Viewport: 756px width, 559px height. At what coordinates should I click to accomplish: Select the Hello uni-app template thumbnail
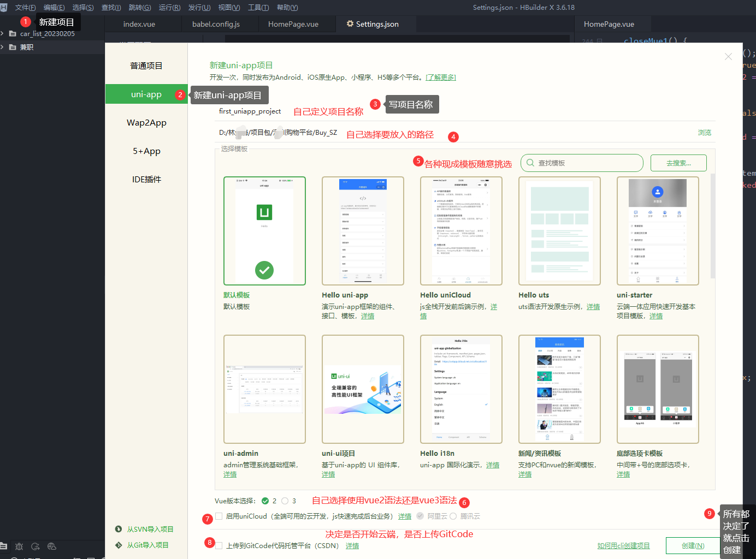[363, 230]
